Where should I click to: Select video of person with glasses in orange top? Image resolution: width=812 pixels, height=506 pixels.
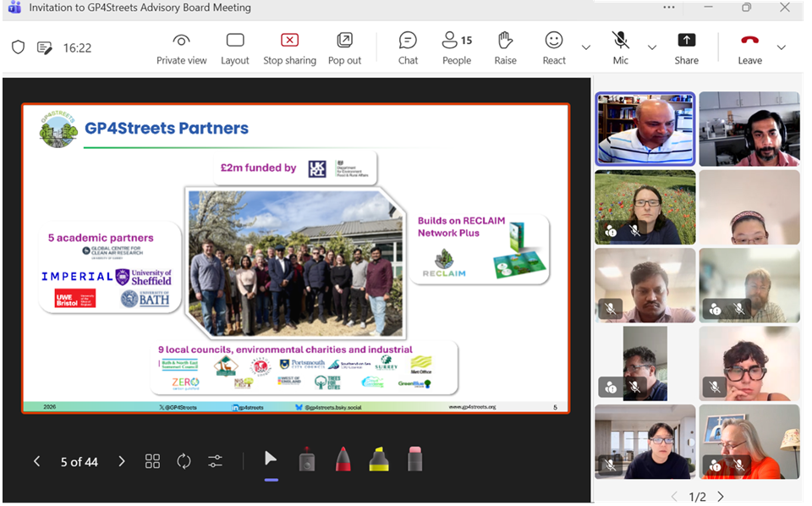tap(749, 442)
